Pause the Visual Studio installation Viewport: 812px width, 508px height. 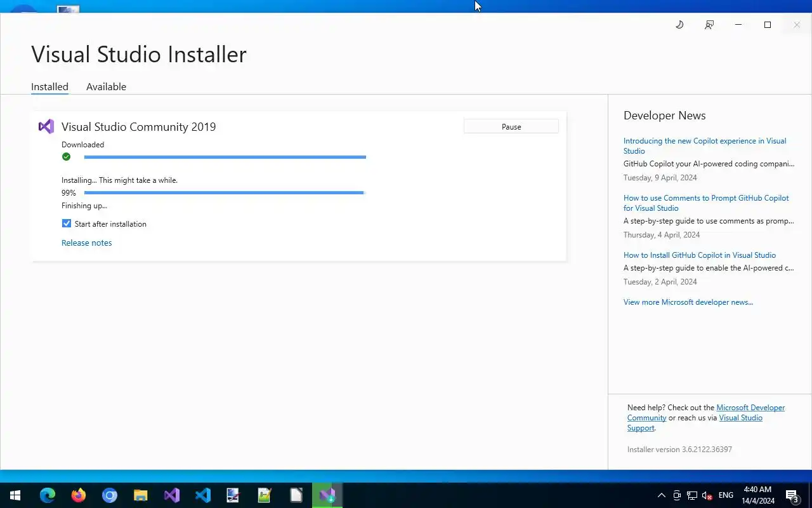pos(511,126)
